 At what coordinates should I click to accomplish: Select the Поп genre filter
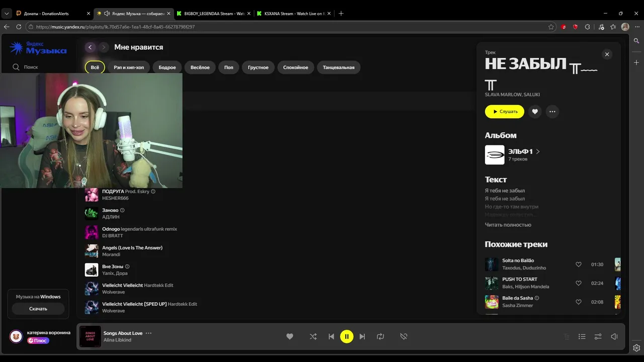point(228,67)
